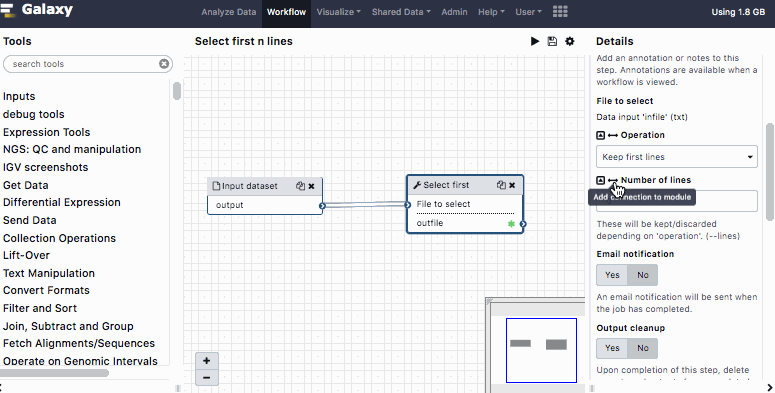
Task: Click File to select input terminal
Action: pyautogui.click(x=408, y=205)
